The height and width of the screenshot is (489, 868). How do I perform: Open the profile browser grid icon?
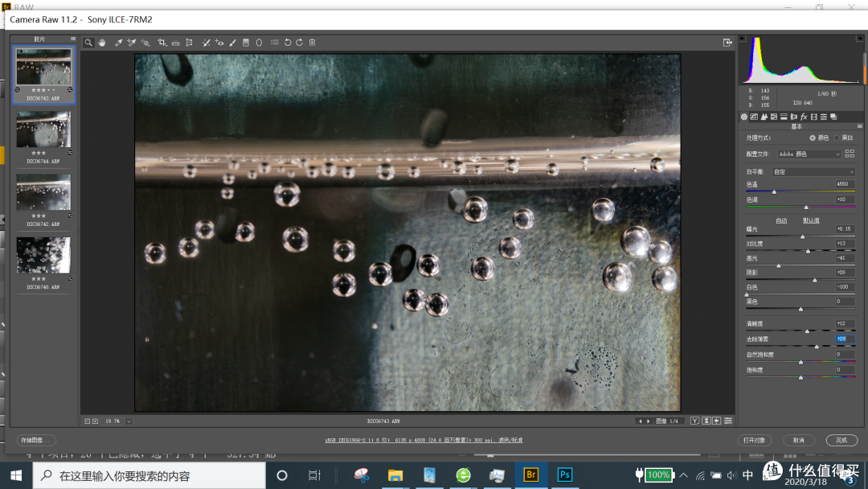[x=850, y=154]
